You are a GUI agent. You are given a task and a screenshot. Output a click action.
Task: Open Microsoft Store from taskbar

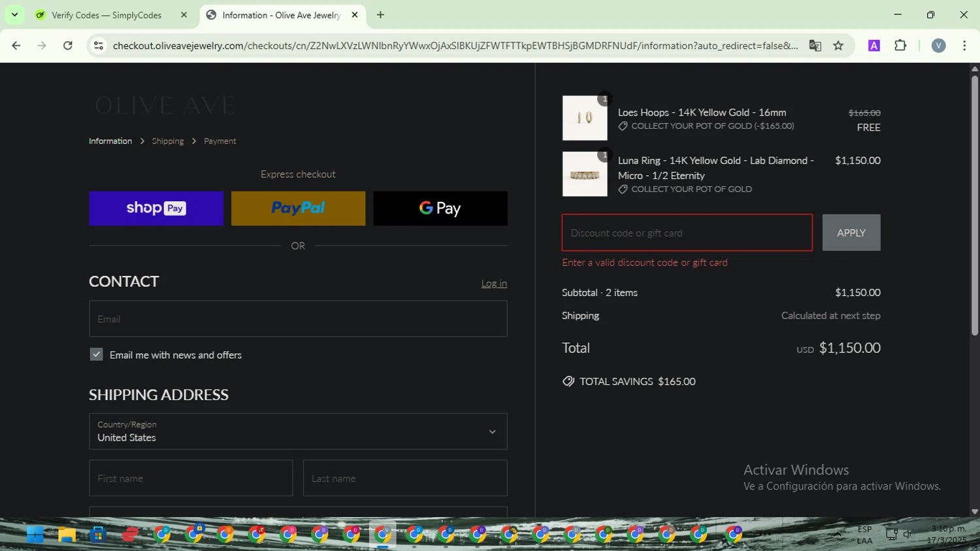click(98, 535)
